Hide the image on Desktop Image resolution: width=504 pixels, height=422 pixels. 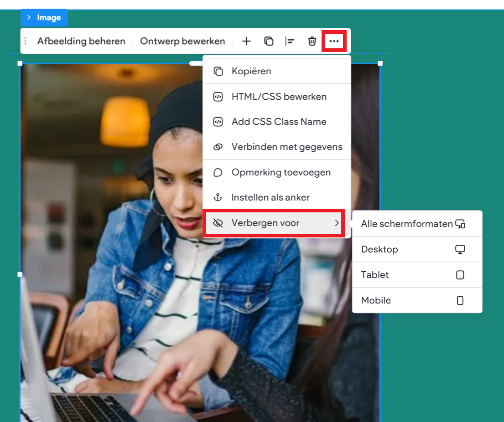(417, 249)
